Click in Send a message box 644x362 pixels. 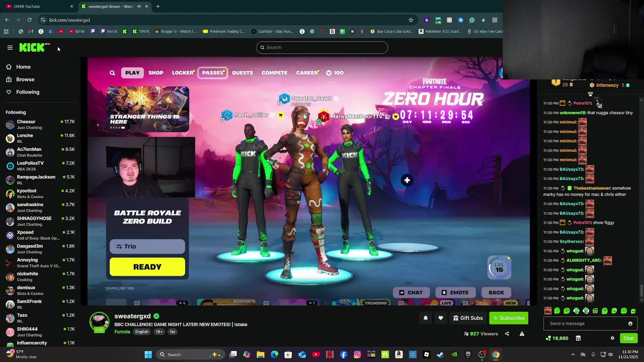pos(585,323)
